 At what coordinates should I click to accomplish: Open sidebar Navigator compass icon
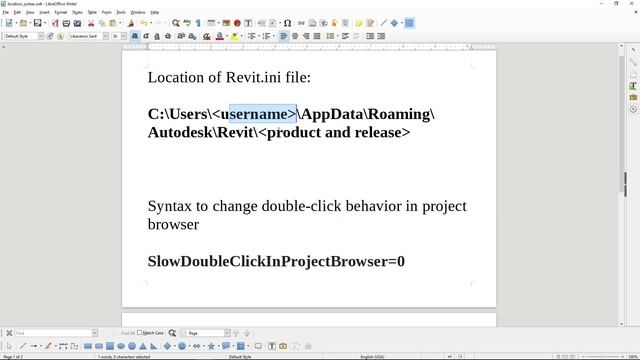[x=633, y=109]
